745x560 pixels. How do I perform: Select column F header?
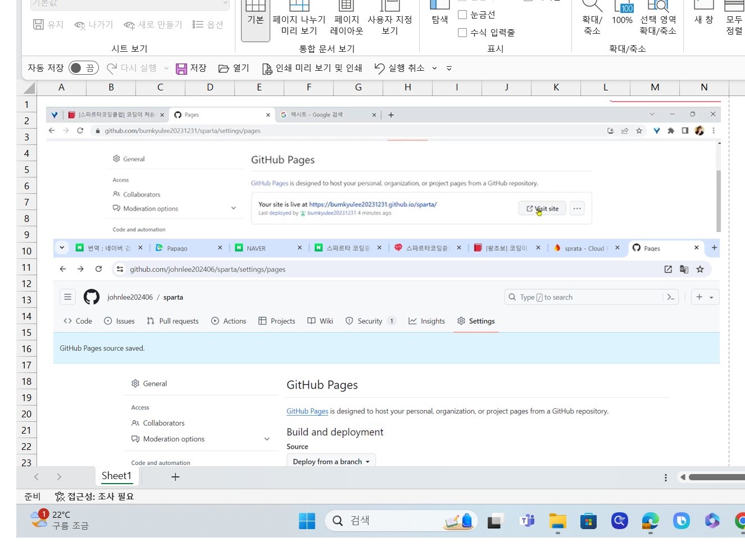click(309, 88)
